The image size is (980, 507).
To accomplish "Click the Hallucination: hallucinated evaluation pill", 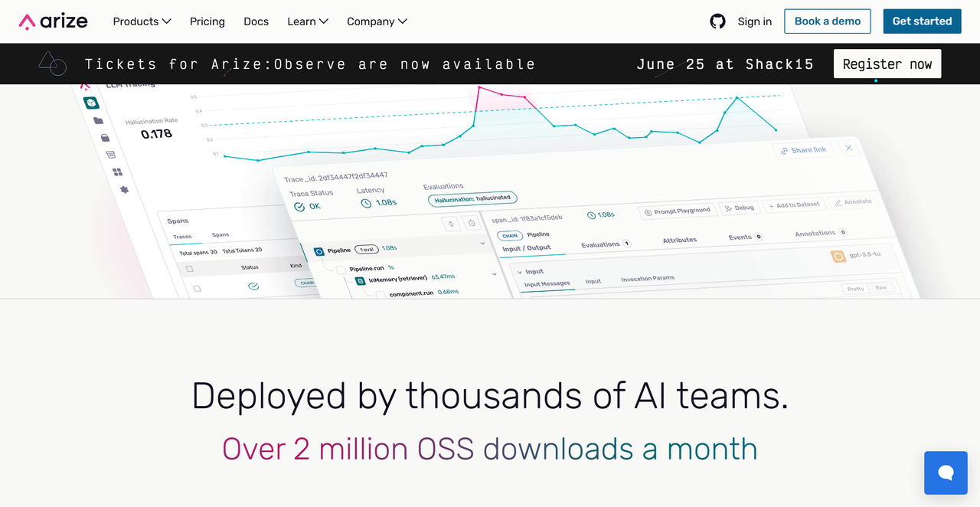I will [472, 199].
